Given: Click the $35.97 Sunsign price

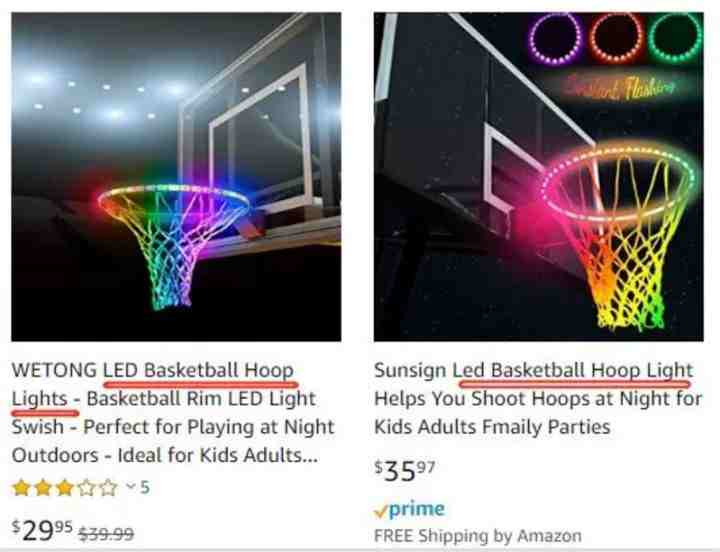Looking at the screenshot, I should click(x=405, y=471).
